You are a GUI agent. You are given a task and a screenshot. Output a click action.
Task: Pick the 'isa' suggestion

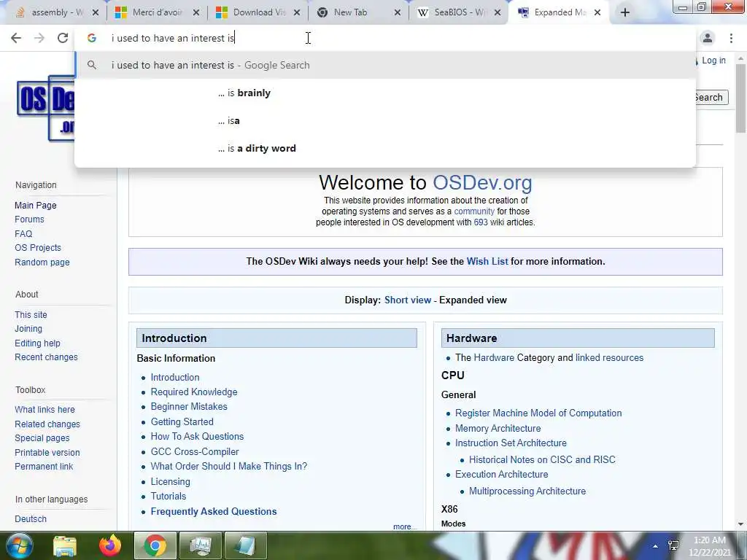385,120
